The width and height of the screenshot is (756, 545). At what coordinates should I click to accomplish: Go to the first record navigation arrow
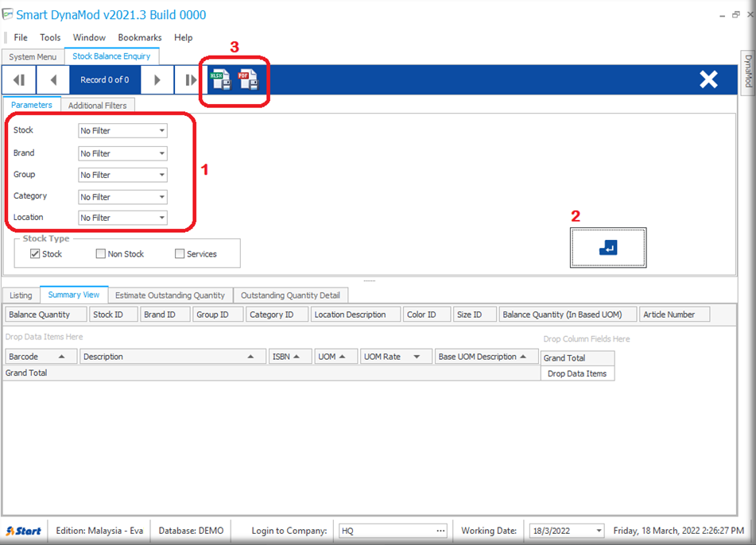coord(19,79)
